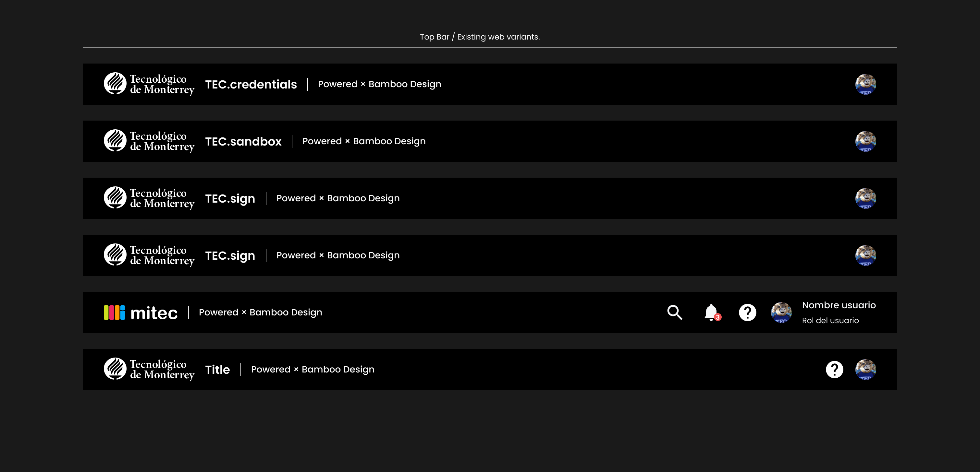Click avatar next to Nombre usuario
The image size is (980, 472).
[x=781, y=313]
